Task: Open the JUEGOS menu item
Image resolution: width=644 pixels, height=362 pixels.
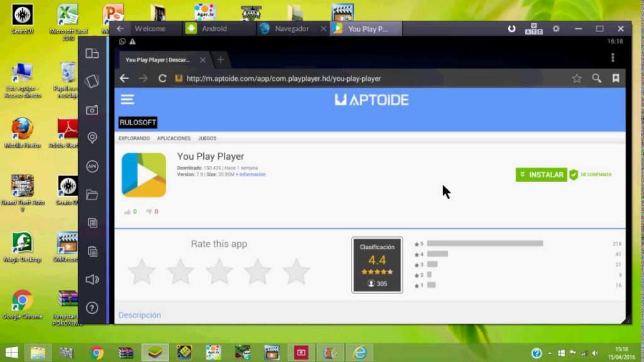Action: pyautogui.click(x=207, y=138)
